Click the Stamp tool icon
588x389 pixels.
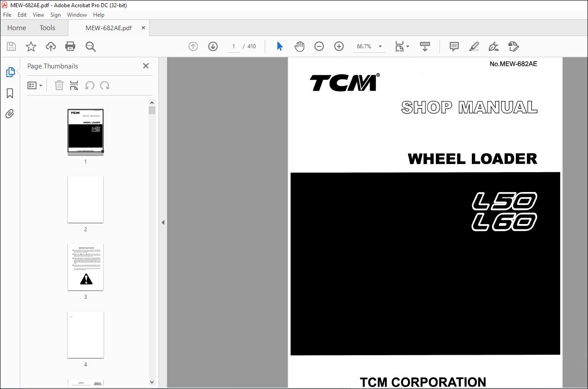pos(514,46)
